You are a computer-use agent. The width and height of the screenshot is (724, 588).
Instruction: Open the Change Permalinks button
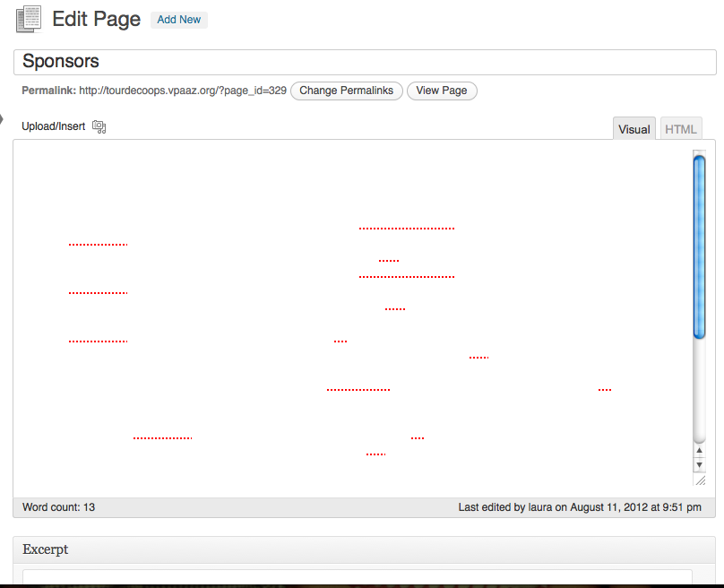[x=346, y=91]
